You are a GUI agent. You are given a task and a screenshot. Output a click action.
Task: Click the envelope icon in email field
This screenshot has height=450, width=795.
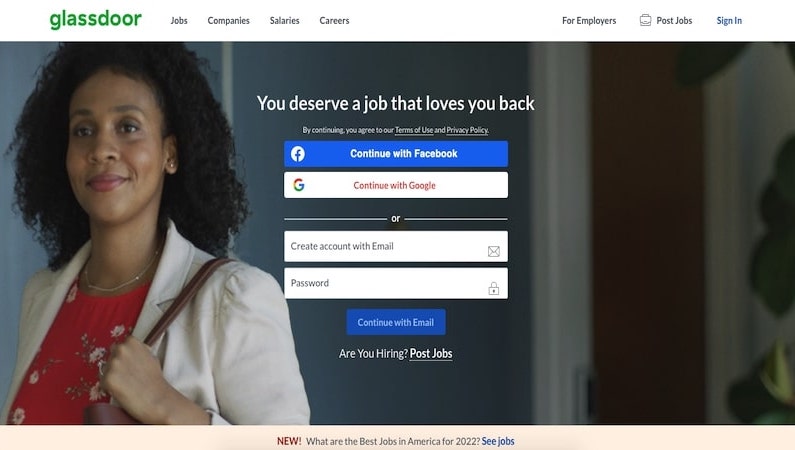point(493,251)
